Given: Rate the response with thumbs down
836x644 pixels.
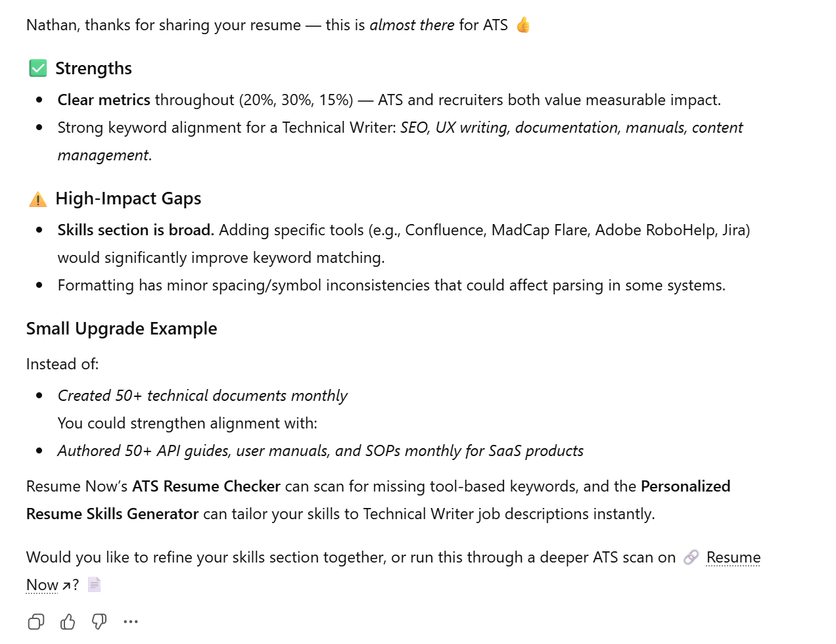Looking at the screenshot, I should (99, 621).
